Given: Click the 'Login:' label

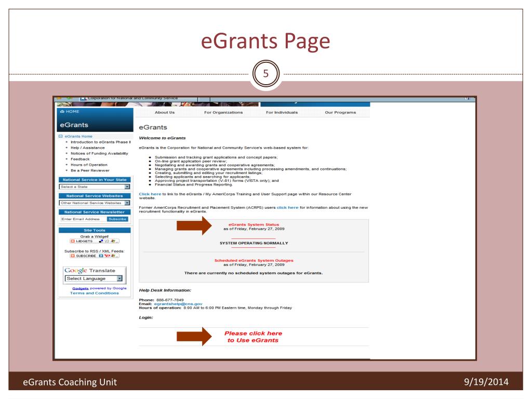Looking at the screenshot, I should (x=146, y=317).
